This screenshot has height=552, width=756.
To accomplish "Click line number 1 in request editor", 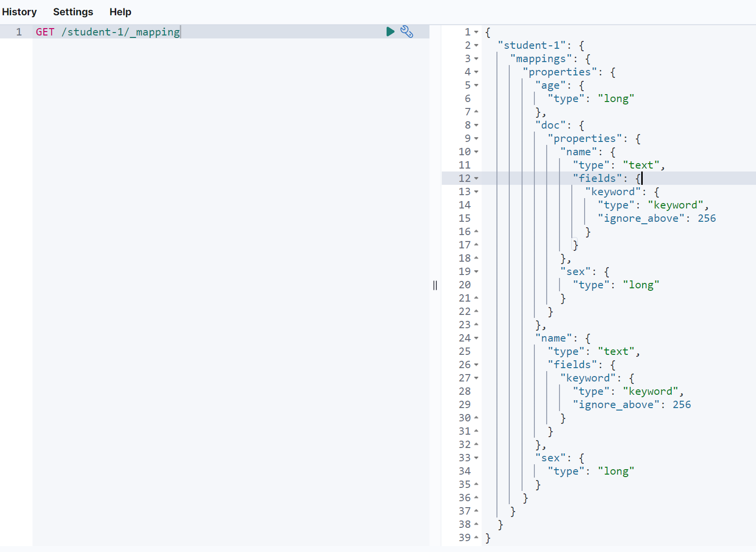I will click(19, 32).
